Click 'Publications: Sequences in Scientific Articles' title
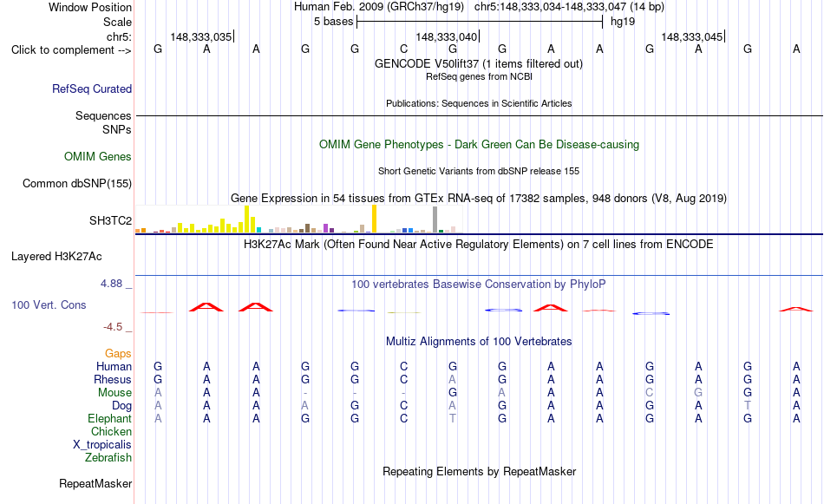824x504 pixels. tap(479, 103)
